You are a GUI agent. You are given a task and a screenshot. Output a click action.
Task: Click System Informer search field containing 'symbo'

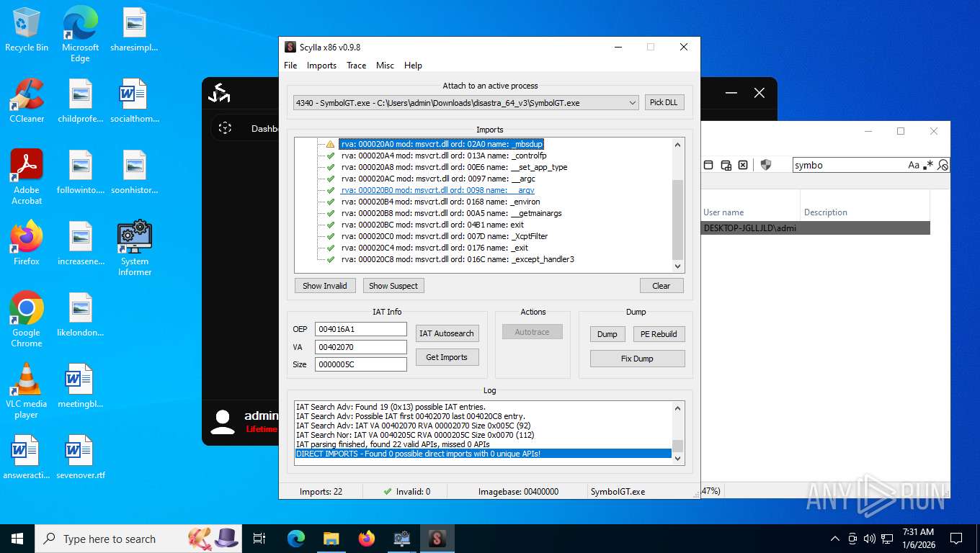coord(849,165)
